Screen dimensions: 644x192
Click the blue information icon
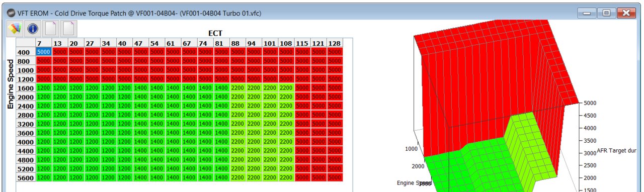click(x=32, y=29)
